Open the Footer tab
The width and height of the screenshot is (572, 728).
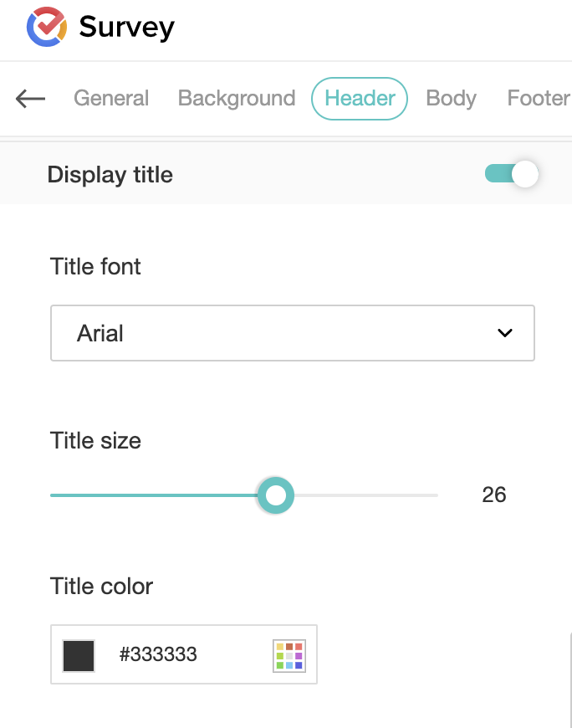538,99
